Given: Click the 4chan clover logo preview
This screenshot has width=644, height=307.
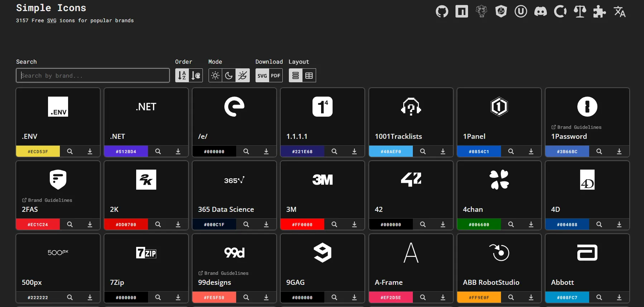Looking at the screenshot, I should click(x=499, y=180).
